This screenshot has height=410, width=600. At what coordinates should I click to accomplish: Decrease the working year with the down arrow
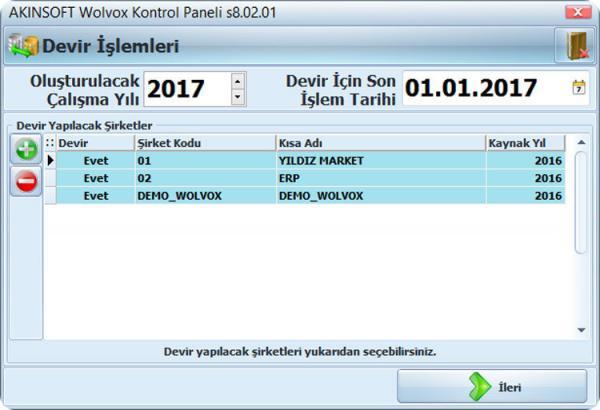[x=238, y=97]
